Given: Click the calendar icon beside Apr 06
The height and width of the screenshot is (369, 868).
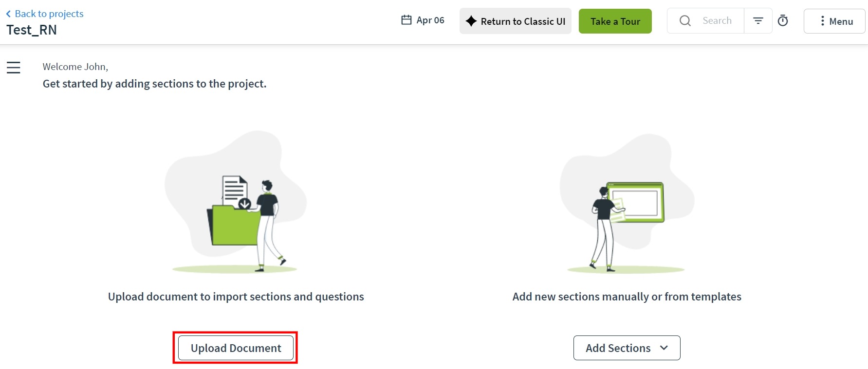Looking at the screenshot, I should pyautogui.click(x=406, y=20).
